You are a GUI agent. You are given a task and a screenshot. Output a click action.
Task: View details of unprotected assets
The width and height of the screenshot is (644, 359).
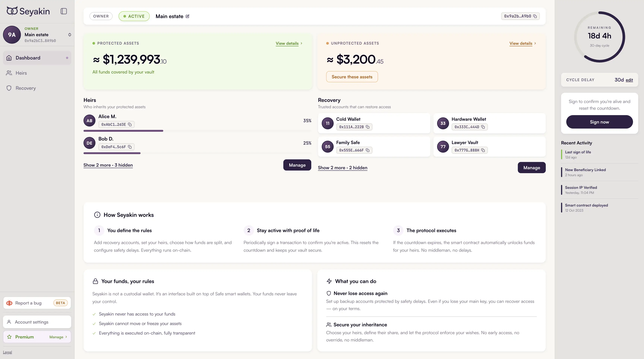coord(523,43)
